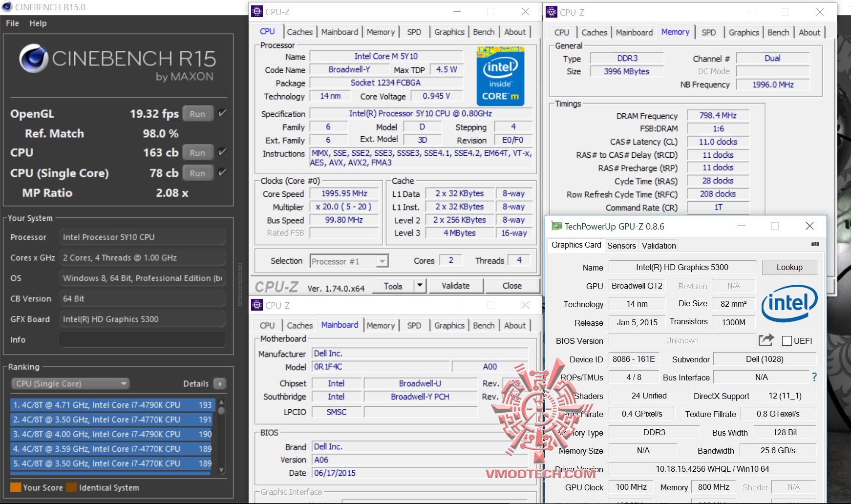Screen dimensions: 851x504
Task: Enable the UEFI checkbox in GPU-Z
Action: [787, 341]
